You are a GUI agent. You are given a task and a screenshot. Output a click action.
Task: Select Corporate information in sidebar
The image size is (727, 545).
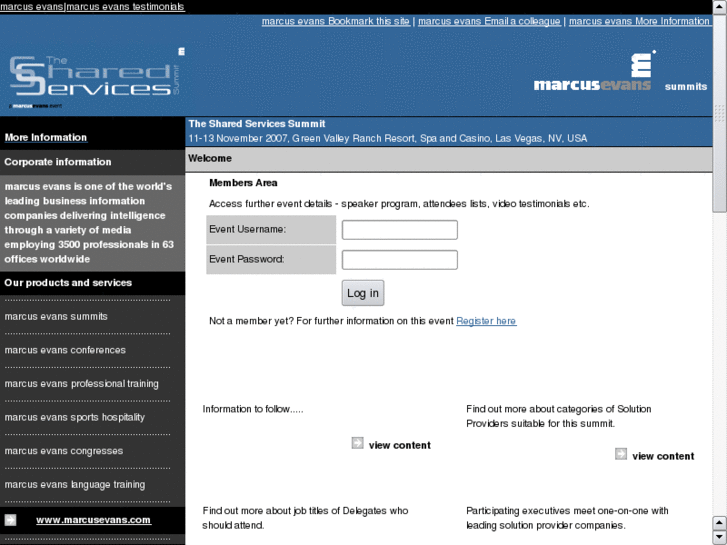tap(58, 162)
